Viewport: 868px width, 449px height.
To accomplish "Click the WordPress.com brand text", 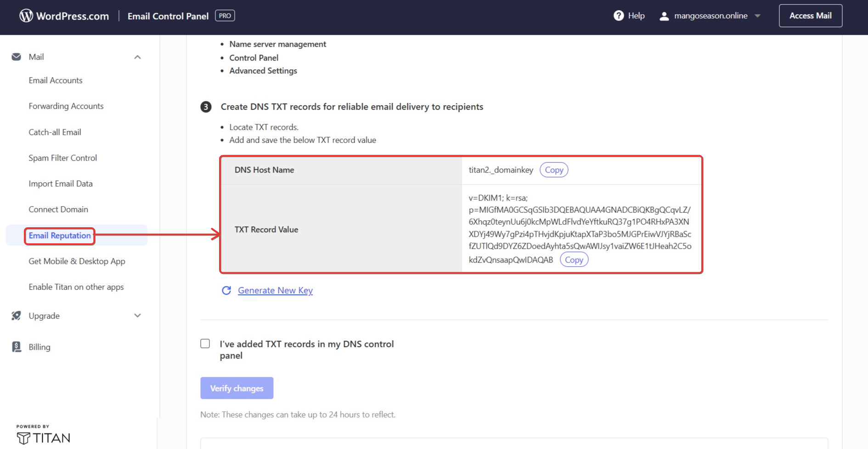I will (x=73, y=16).
